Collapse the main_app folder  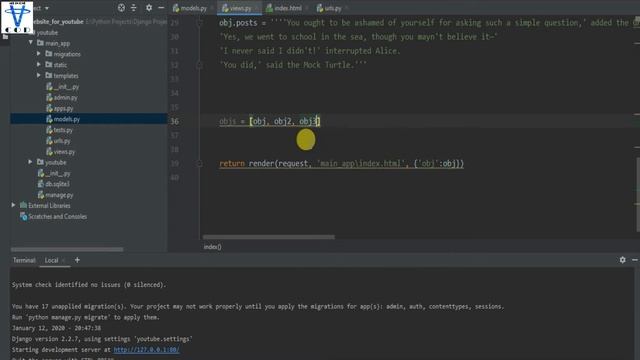(x=31, y=42)
